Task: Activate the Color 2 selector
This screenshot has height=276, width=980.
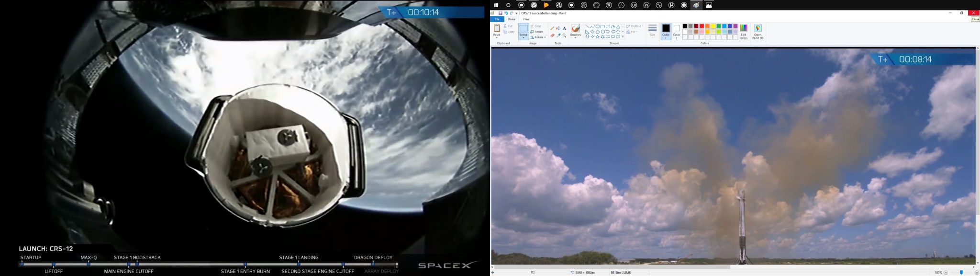Action: coord(677,32)
